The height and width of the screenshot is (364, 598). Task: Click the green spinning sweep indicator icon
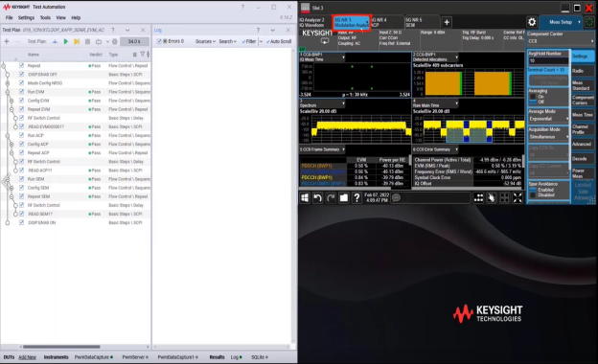589,22
